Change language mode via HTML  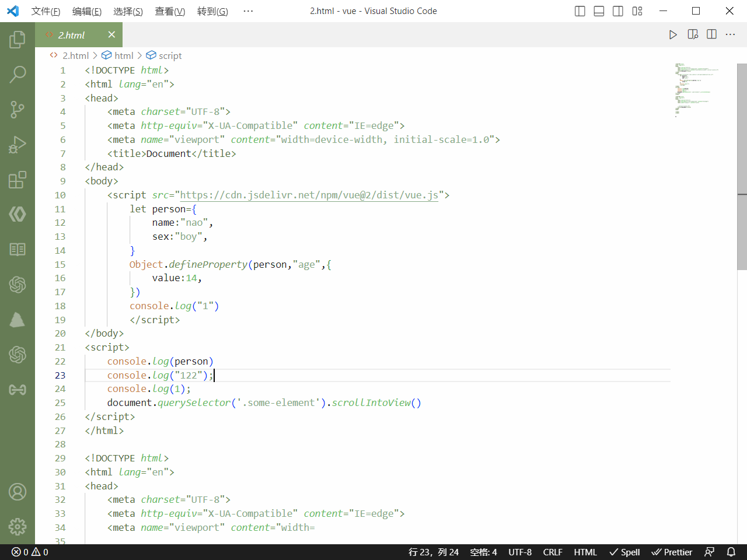click(585, 552)
